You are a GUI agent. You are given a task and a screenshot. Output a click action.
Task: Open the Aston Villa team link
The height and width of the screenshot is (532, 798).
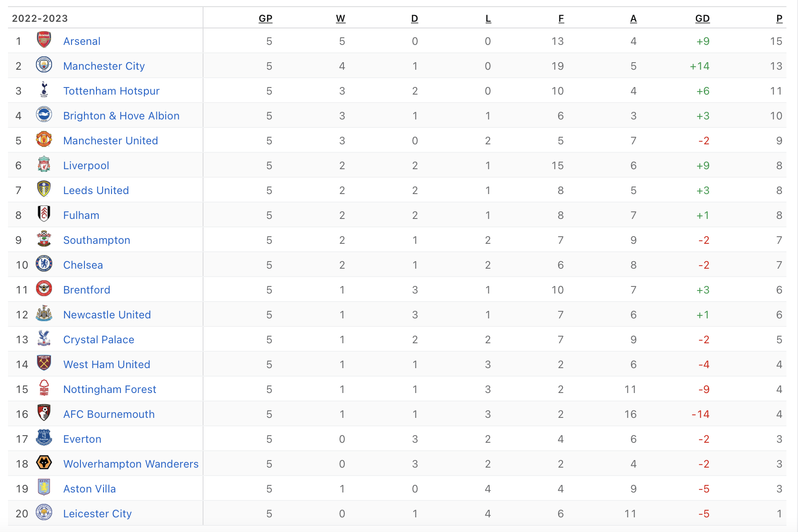tap(89, 489)
